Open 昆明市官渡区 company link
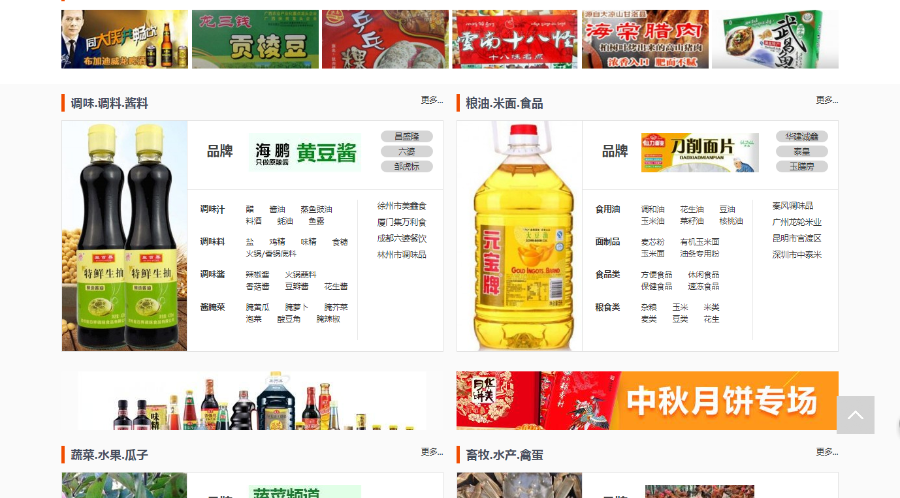The width and height of the screenshot is (900, 498). pos(797,238)
